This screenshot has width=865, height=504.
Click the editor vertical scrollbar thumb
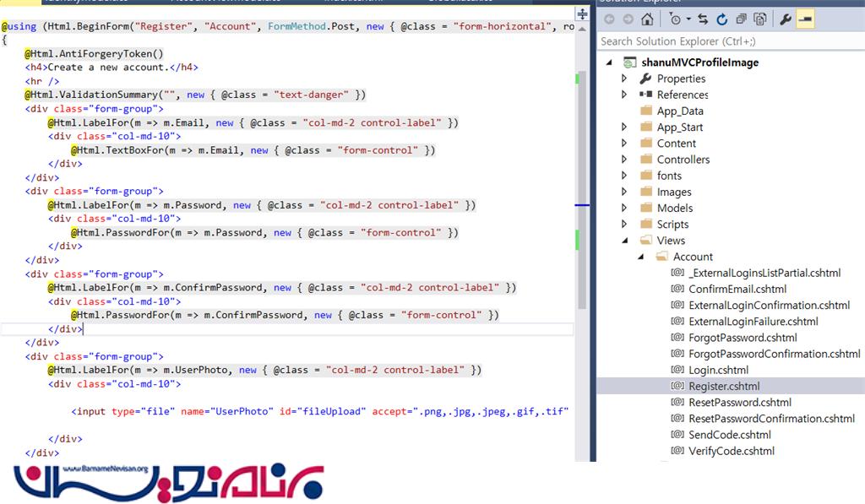[x=583, y=190]
